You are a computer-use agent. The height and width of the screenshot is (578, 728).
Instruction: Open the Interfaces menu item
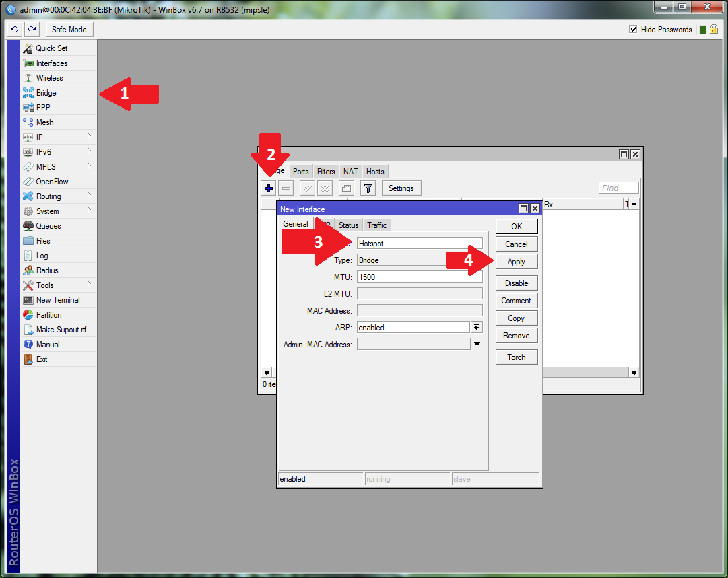pyautogui.click(x=59, y=63)
